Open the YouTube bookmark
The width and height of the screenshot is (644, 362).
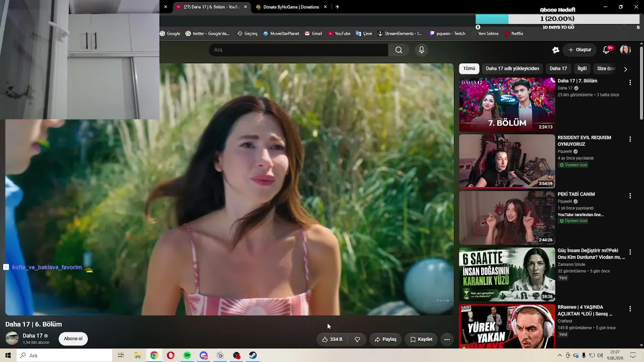click(339, 34)
